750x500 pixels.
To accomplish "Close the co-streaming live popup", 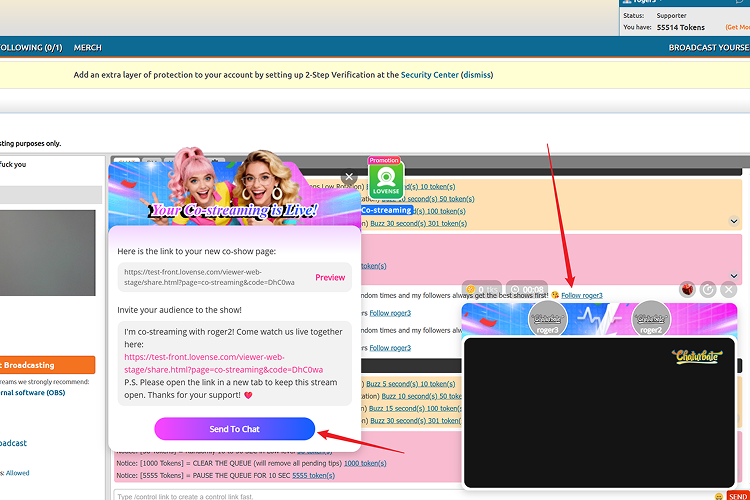I will pyautogui.click(x=349, y=176).
